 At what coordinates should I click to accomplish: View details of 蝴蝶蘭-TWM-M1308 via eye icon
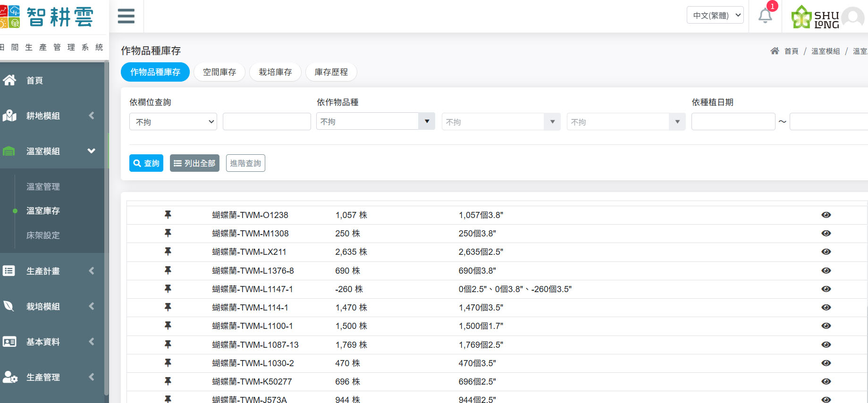(826, 233)
